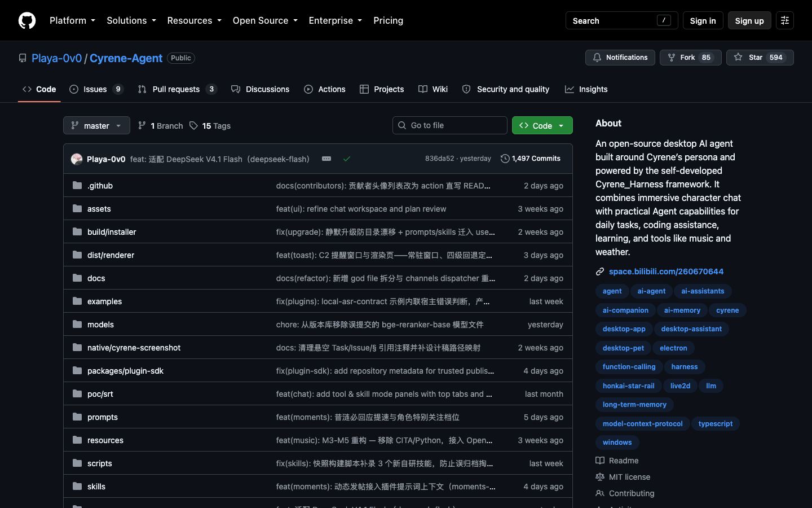Go to the Wiki tab
The height and width of the screenshot is (508, 812).
433,89
